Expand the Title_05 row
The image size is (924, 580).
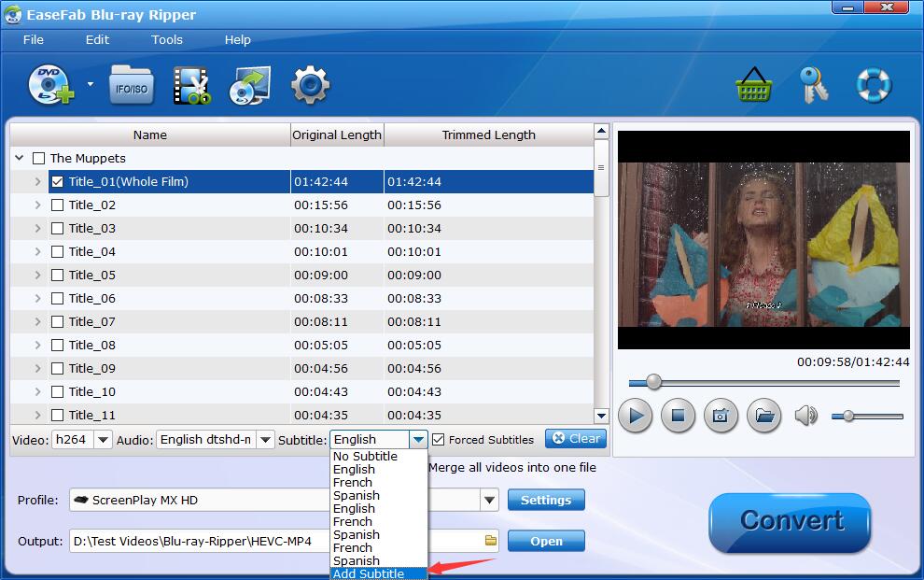pyautogui.click(x=37, y=275)
